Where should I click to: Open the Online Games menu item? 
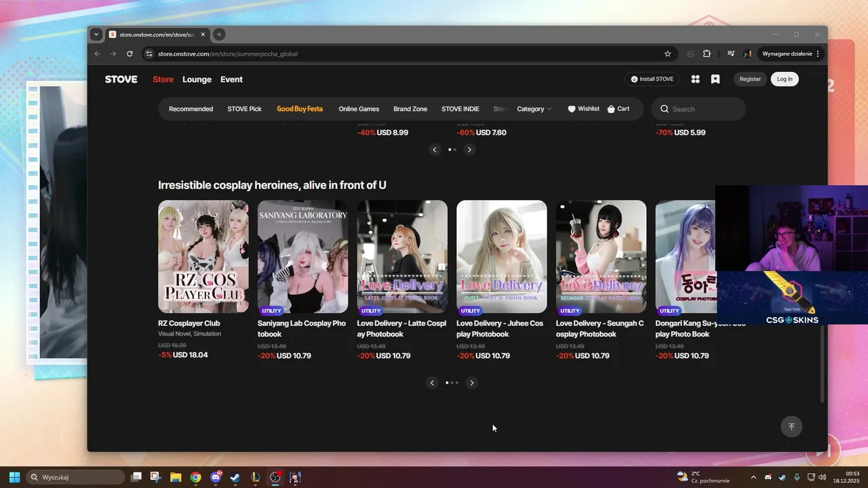[359, 109]
